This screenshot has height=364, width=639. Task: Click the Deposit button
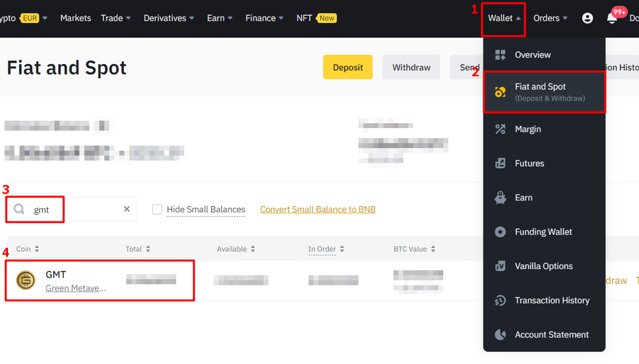click(x=347, y=67)
